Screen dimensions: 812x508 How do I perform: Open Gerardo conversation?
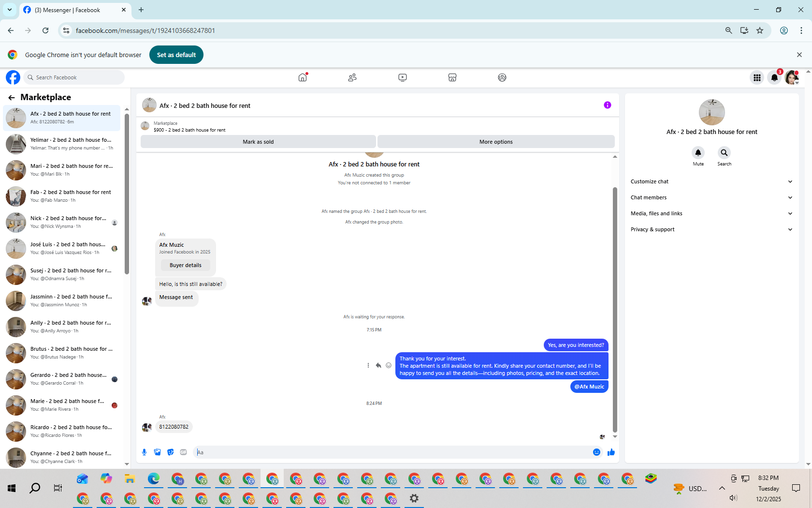click(62, 379)
